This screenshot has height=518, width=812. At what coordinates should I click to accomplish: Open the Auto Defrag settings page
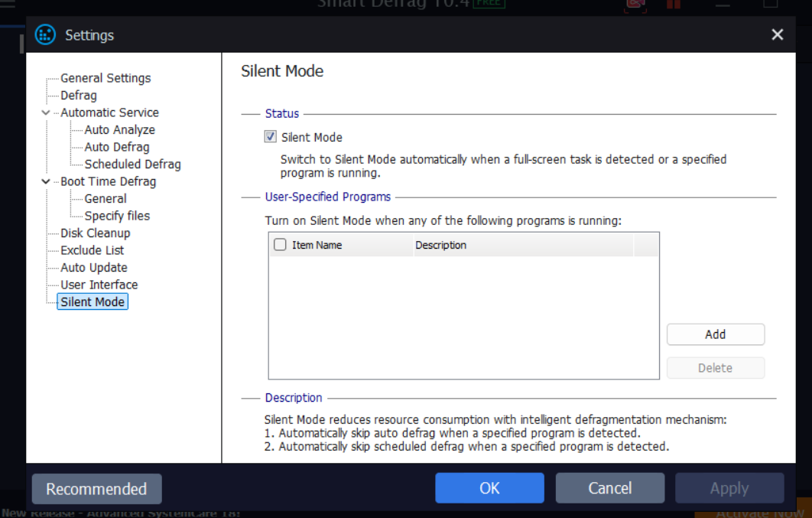[116, 147]
